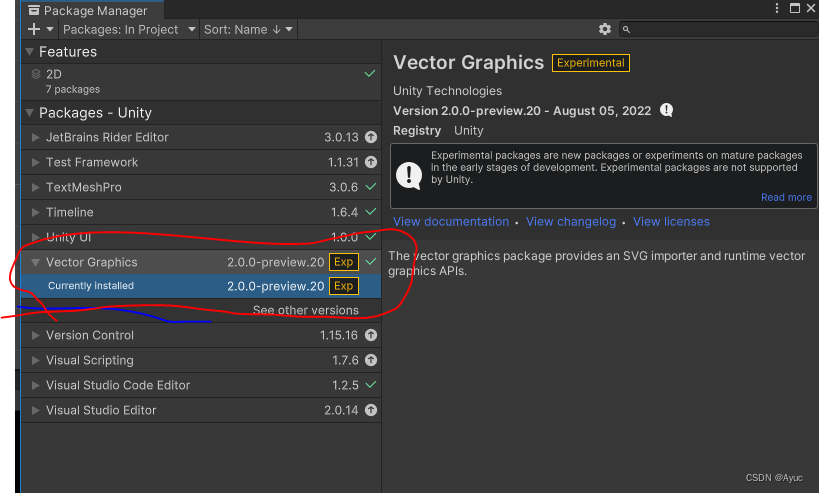The height and width of the screenshot is (493, 819).
Task: Click the sort direction arrow in Sort: Name
Action: (x=276, y=29)
